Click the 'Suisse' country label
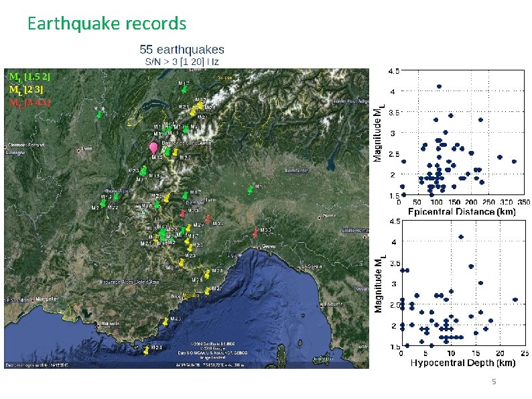This screenshot has height=399, width=532. coord(224,78)
